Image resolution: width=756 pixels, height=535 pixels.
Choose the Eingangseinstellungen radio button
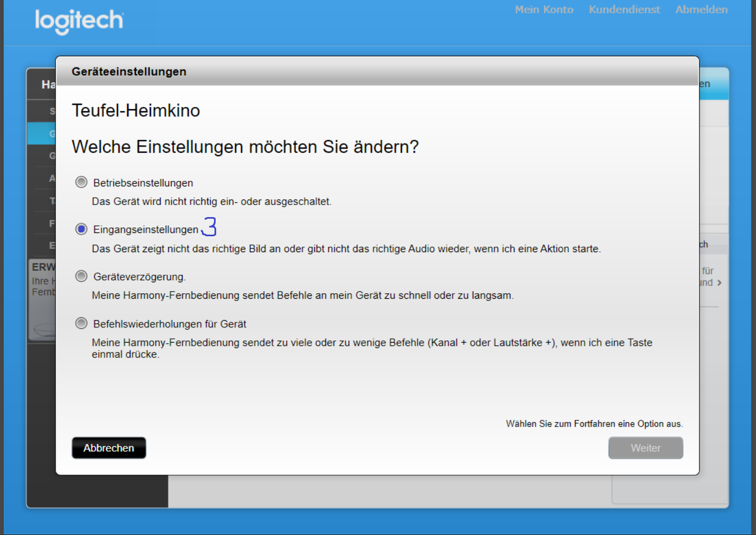pos(81,229)
